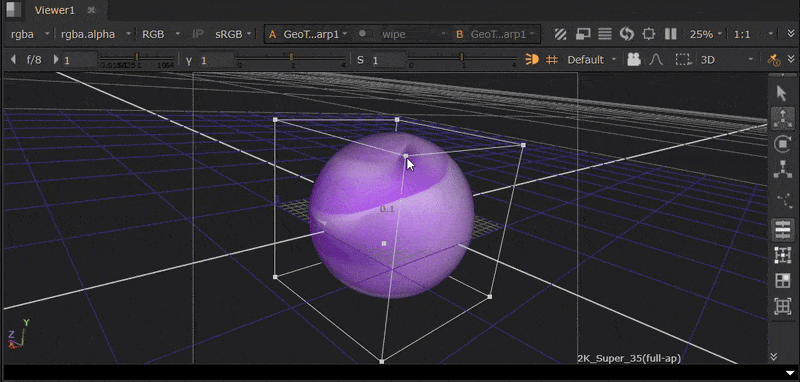Toggle the region of interest dashed box icon
This screenshot has width=800, height=382.
[x=683, y=60]
